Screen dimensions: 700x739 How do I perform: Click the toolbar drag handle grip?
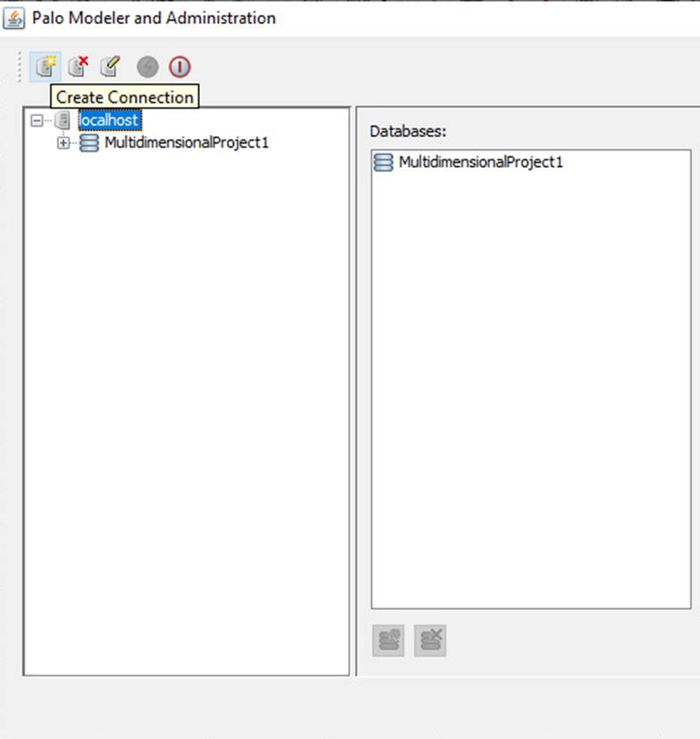pyautogui.click(x=20, y=67)
